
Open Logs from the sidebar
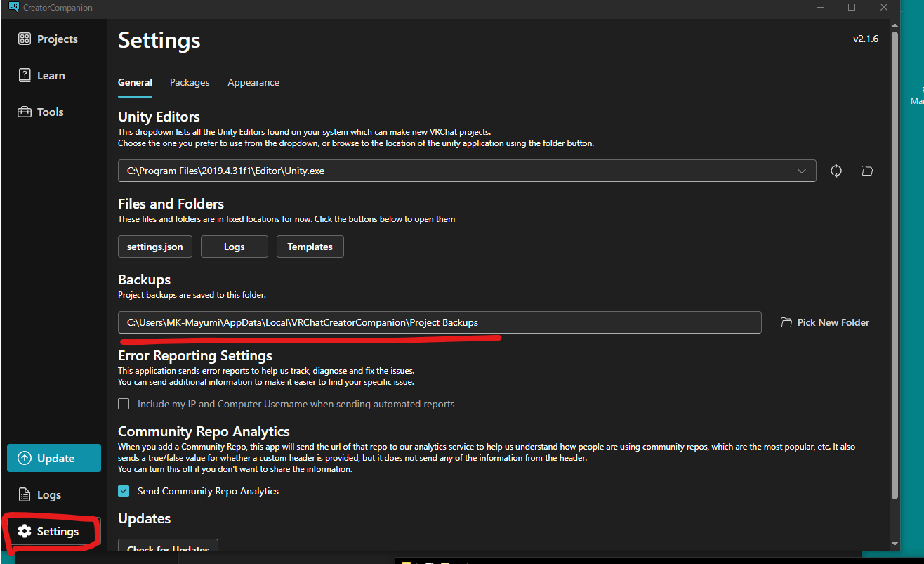(40, 495)
